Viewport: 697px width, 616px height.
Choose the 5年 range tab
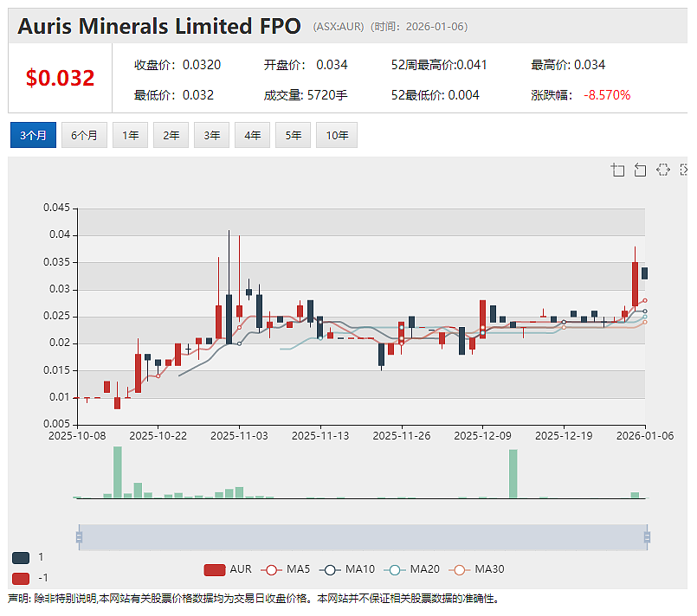tap(293, 135)
